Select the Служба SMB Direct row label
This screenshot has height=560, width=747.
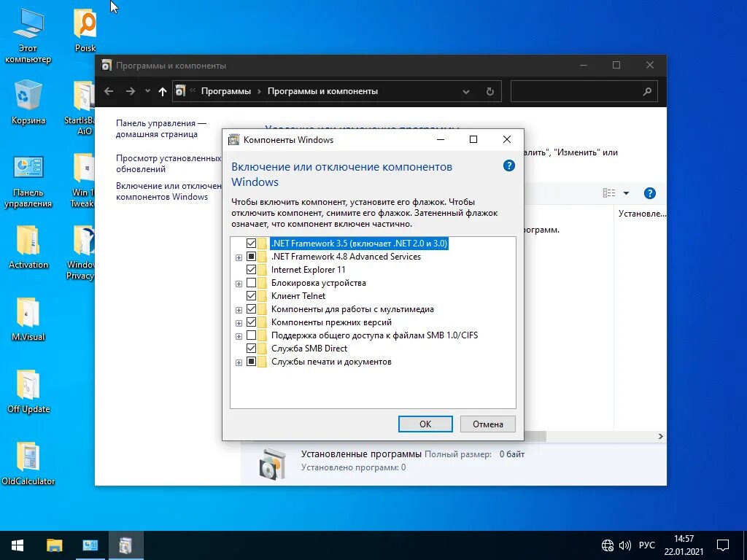click(309, 349)
